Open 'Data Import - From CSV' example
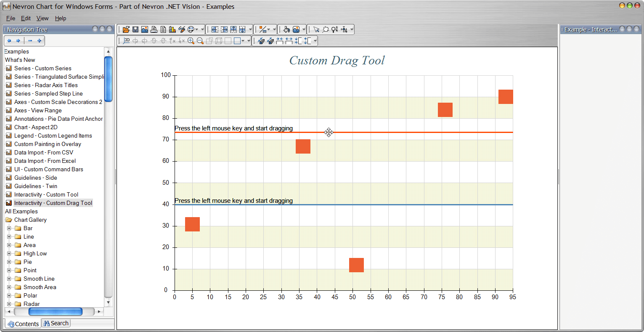 (43, 152)
